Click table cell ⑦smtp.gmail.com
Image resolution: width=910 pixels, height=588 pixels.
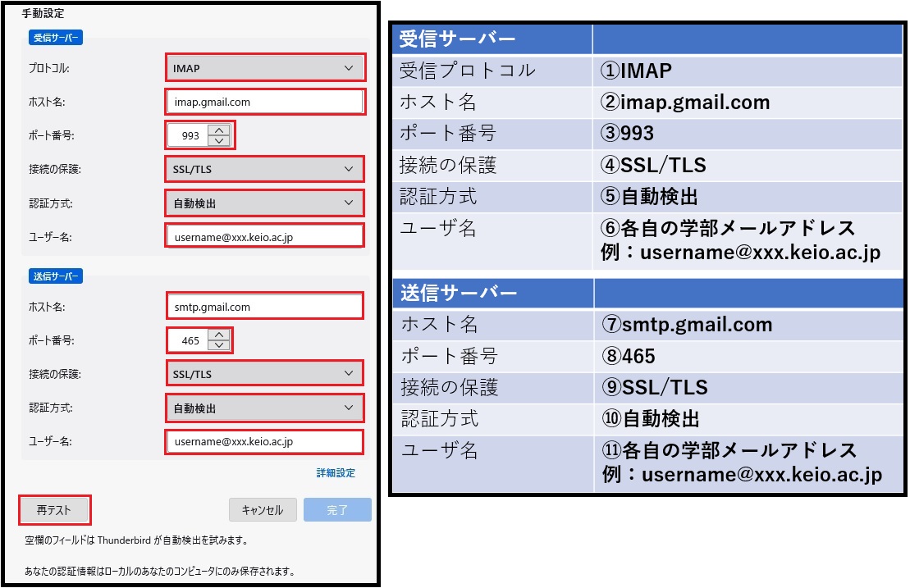748,325
